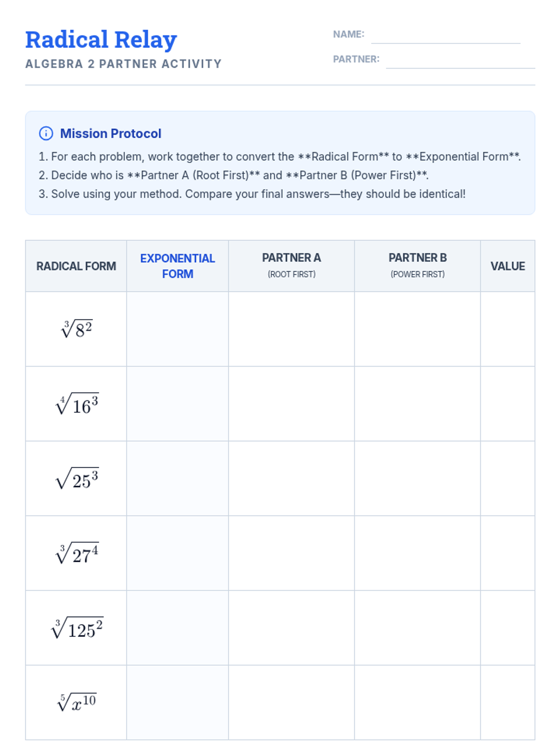Click the Mission Protocol info icon
Viewport: 560px width, 747px height.
pos(46,134)
